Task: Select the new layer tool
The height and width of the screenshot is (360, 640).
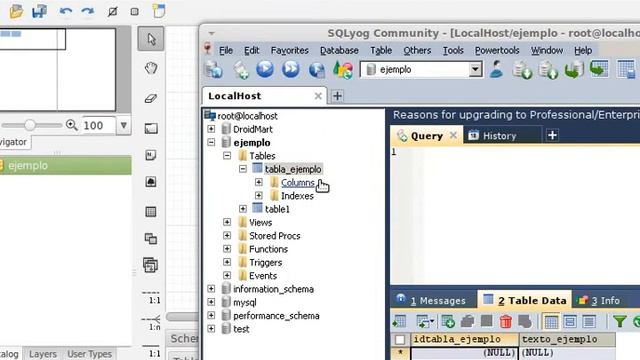Action: (x=151, y=129)
